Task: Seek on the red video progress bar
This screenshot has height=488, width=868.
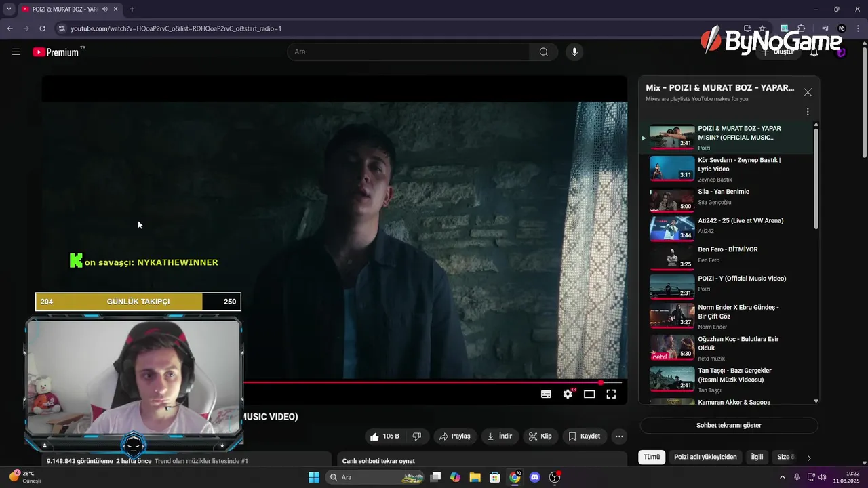Action: click(434, 382)
